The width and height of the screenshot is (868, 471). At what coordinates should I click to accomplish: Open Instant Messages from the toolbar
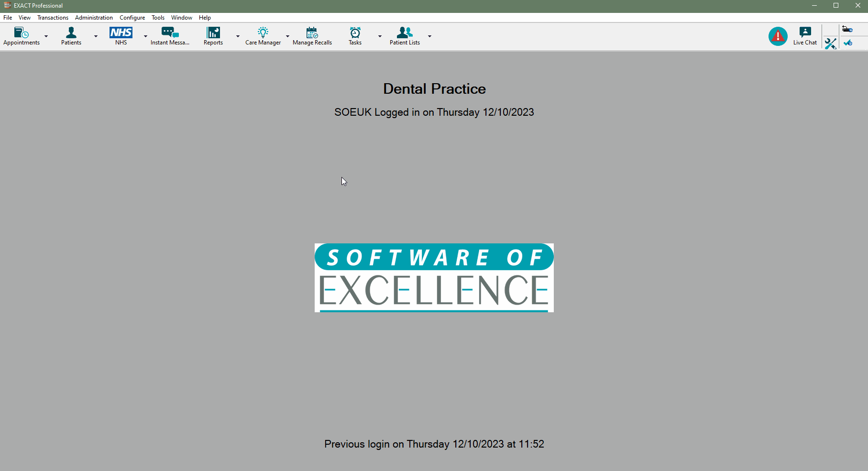coord(170,36)
